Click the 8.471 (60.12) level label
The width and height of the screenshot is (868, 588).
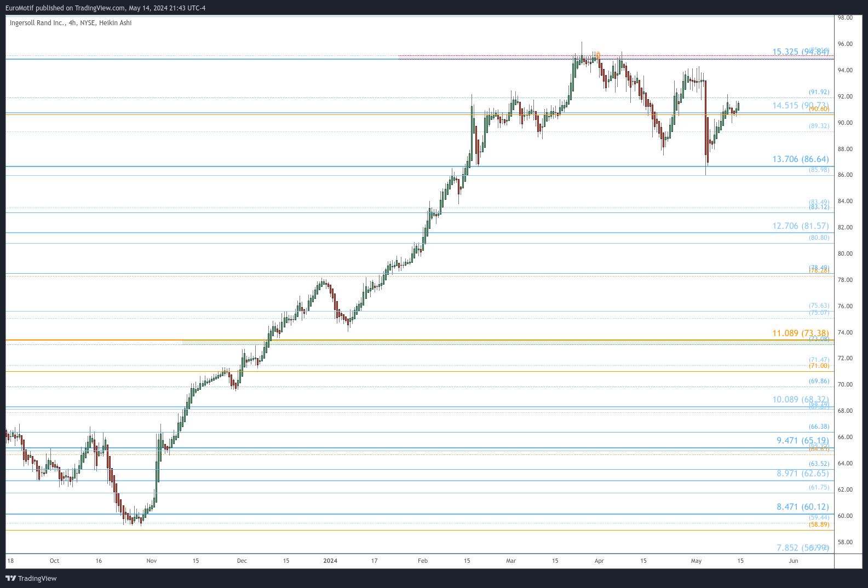pyautogui.click(x=803, y=507)
